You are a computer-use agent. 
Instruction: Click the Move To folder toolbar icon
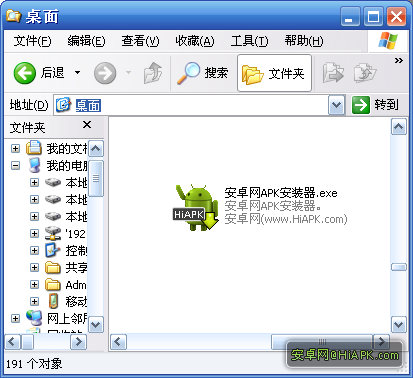pos(333,73)
